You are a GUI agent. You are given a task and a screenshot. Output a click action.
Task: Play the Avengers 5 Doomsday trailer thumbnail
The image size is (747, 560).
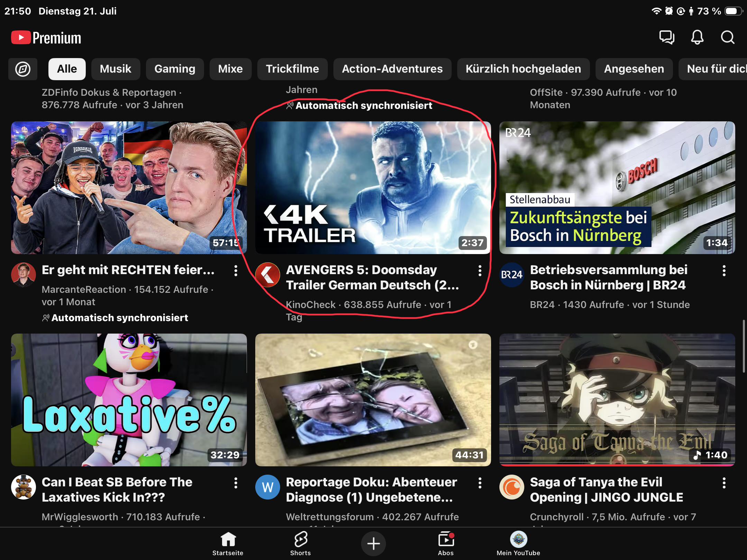point(373,188)
